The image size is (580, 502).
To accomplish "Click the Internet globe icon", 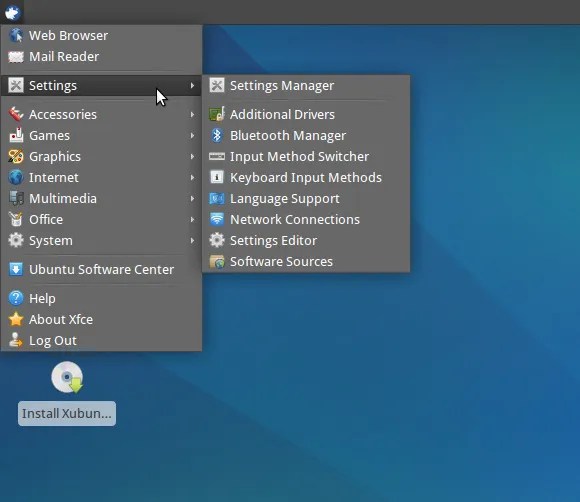I will tap(16, 178).
